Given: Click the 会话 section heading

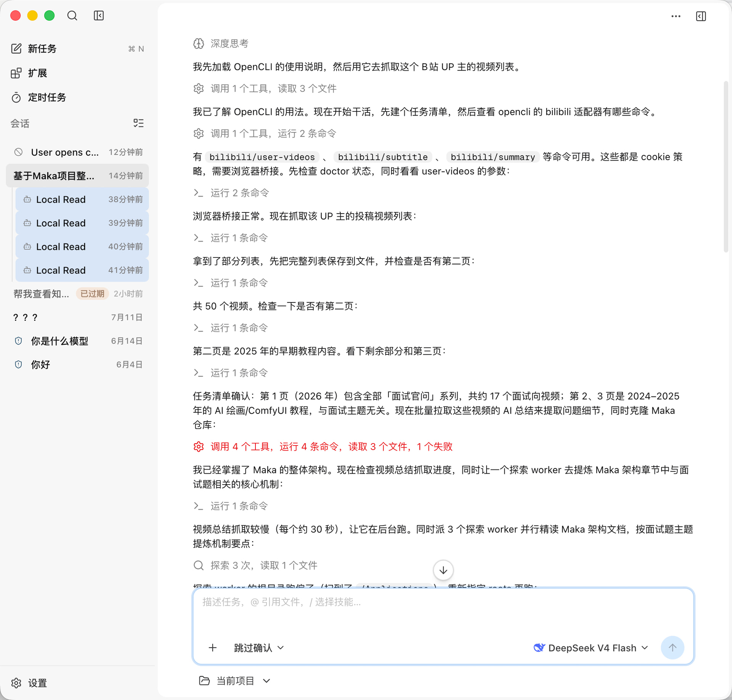Looking at the screenshot, I should point(20,124).
